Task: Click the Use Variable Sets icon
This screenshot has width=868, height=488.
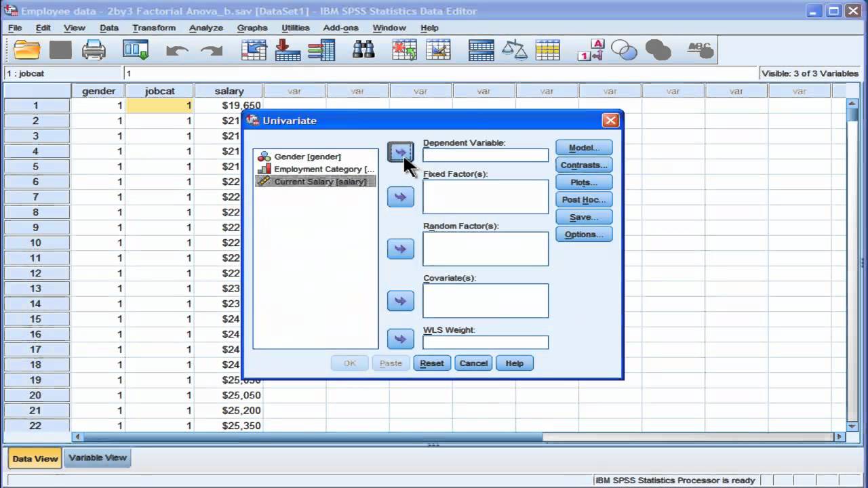Action: tap(624, 50)
